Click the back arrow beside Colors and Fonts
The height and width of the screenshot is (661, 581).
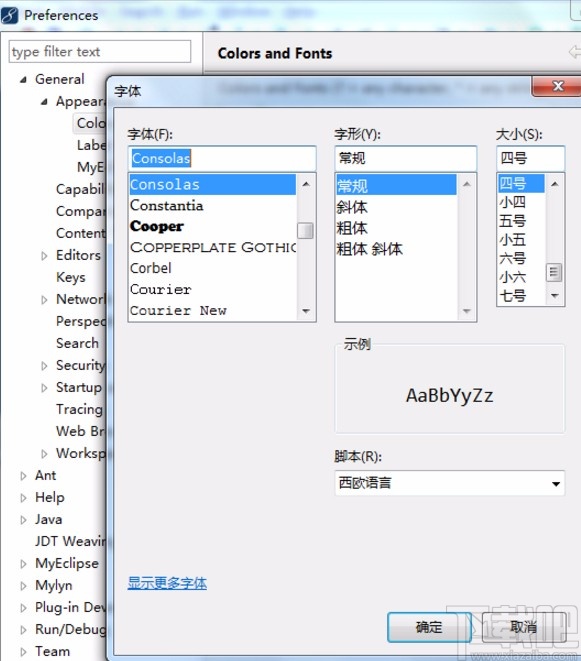575,52
